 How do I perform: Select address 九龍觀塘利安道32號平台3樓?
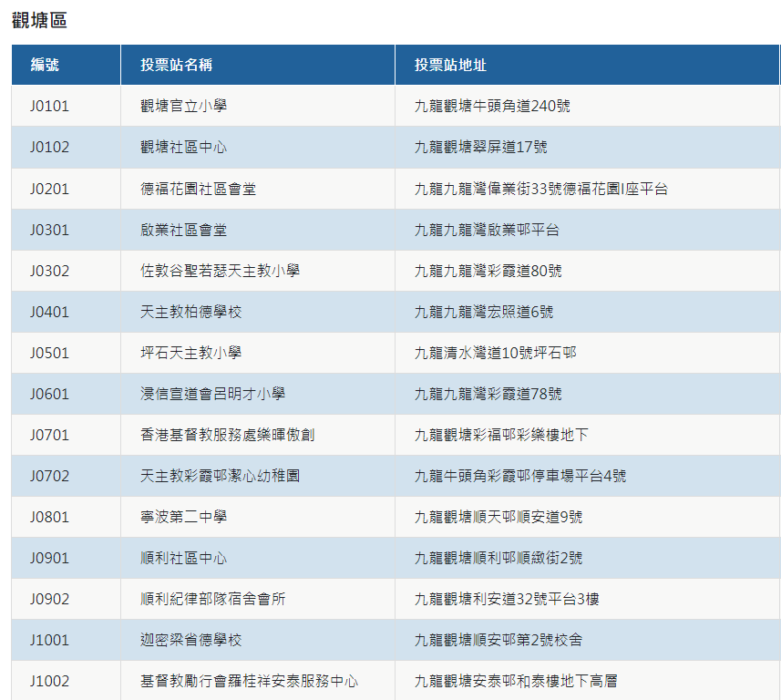coord(506,599)
